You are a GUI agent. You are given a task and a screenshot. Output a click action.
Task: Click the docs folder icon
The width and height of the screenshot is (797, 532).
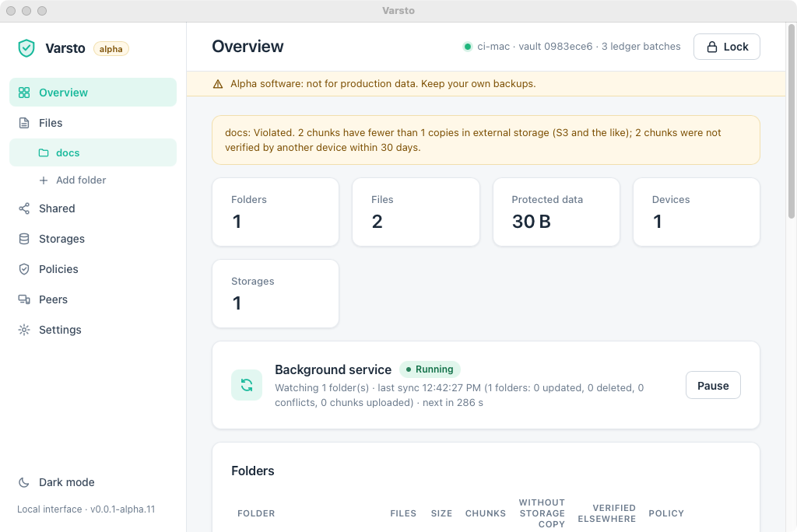tap(44, 153)
